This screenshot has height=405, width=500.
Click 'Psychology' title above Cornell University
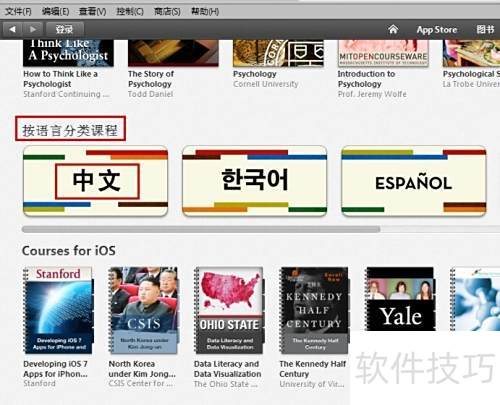pyautogui.click(x=255, y=74)
